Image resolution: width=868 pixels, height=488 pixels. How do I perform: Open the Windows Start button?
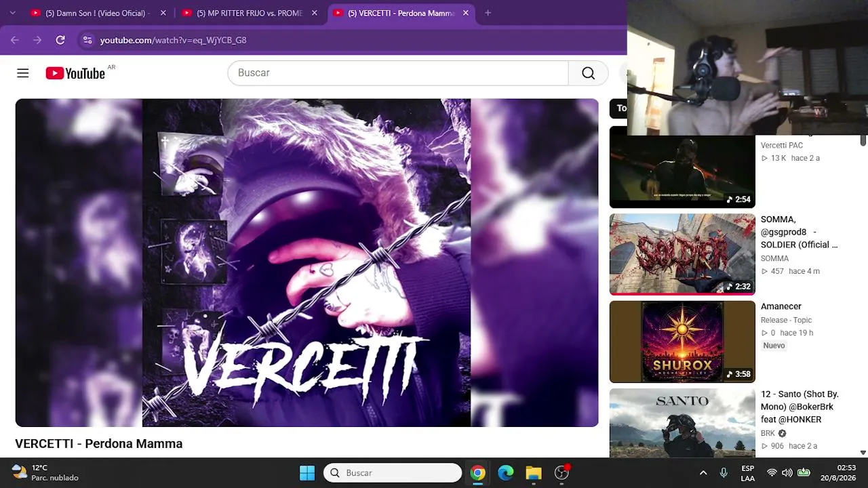pos(307,473)
